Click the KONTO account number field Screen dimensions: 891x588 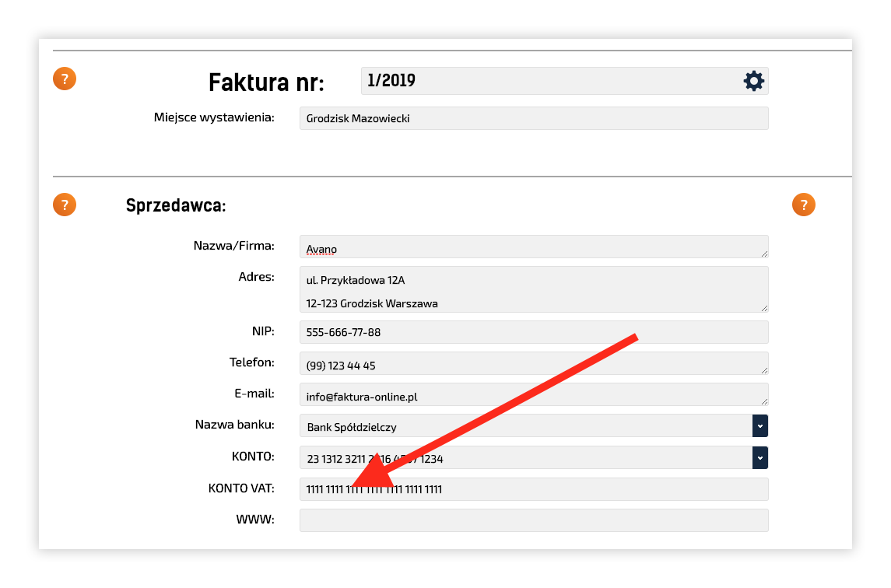coord(525,458)
